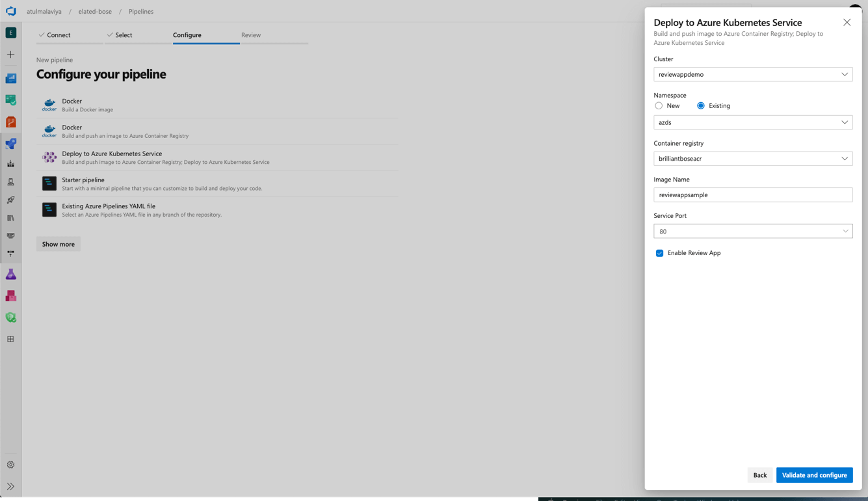Click the Starter pipeline YAML icon
The image size is (868, 501).
[x=49, y=183]
